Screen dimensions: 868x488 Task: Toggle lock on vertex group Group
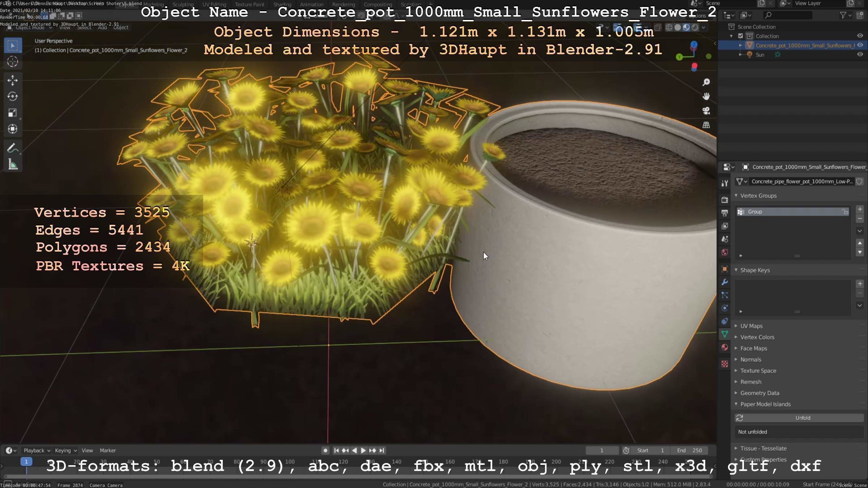[845, 212]
